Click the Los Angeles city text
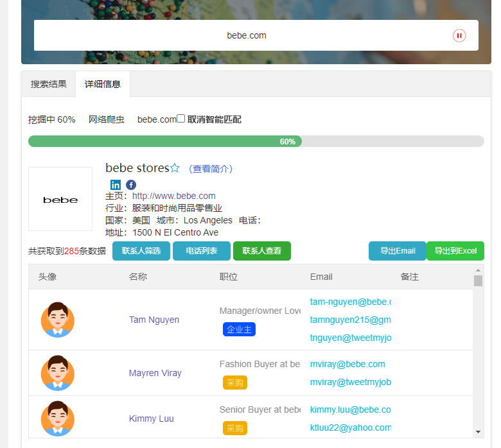Viewport: 501px width, 448px height. [x=208, y=220]
